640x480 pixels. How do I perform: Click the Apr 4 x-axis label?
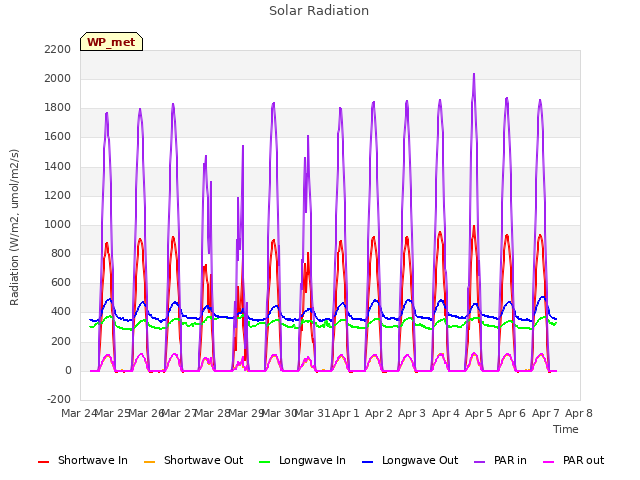coord(446,413)
